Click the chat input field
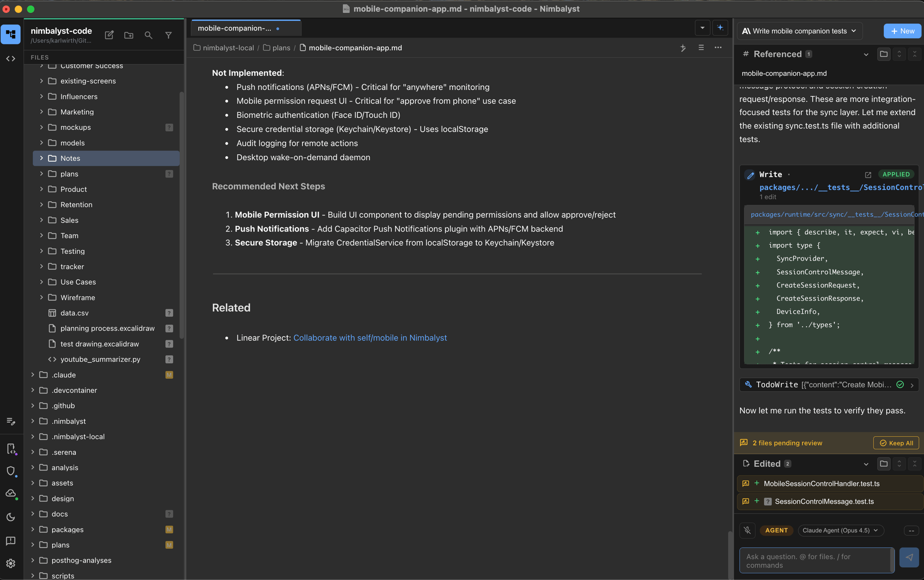The width and height of the screenshot is (924, 580). (815, 561)
